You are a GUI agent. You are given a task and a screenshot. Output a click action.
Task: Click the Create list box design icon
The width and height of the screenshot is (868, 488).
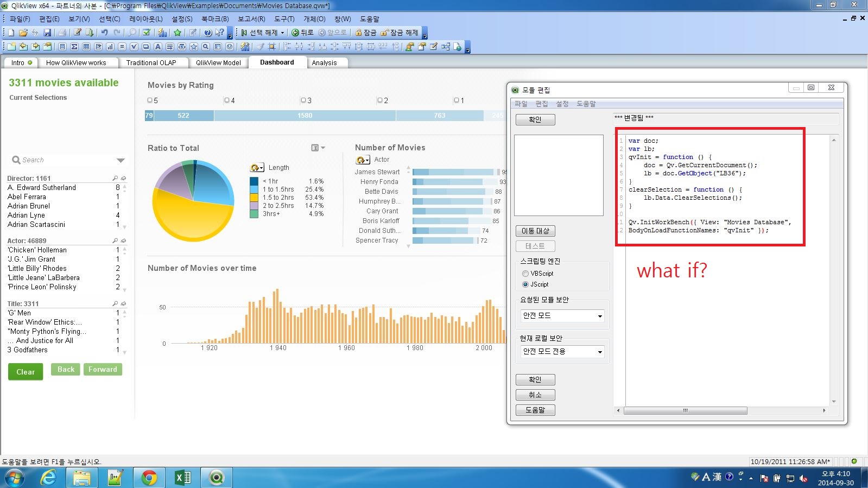tap(62, 47)
